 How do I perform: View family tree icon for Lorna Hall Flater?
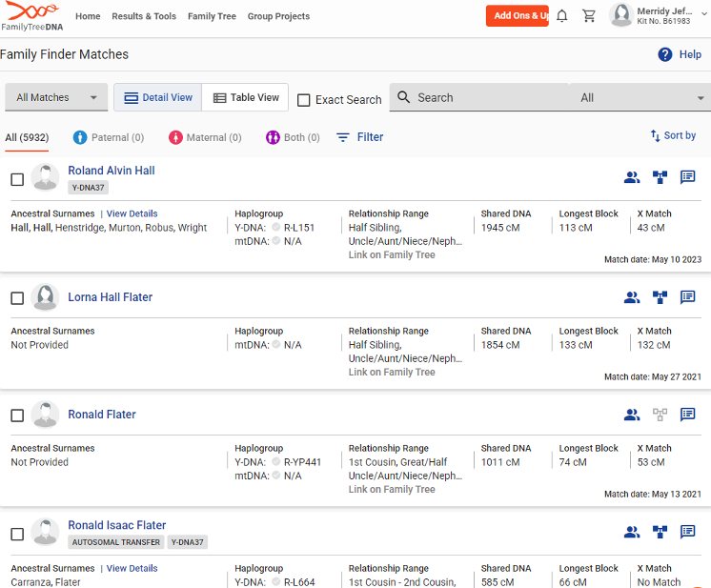click(660, 297)
